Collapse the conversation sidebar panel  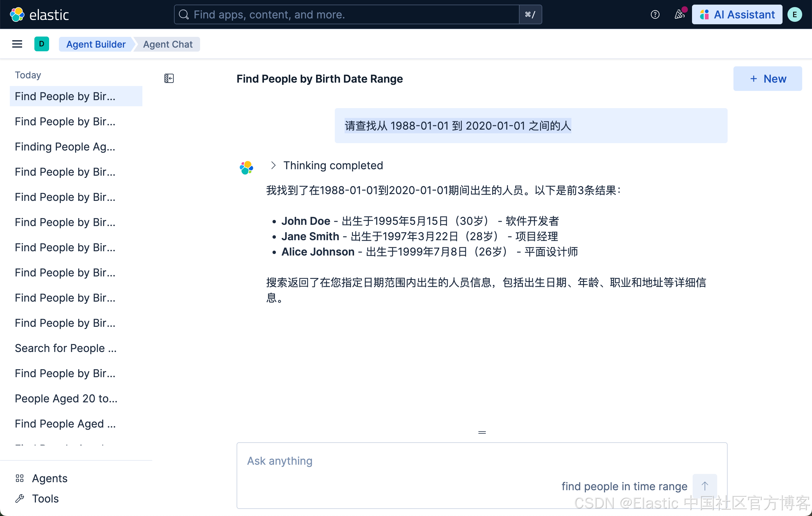[169, 79]
